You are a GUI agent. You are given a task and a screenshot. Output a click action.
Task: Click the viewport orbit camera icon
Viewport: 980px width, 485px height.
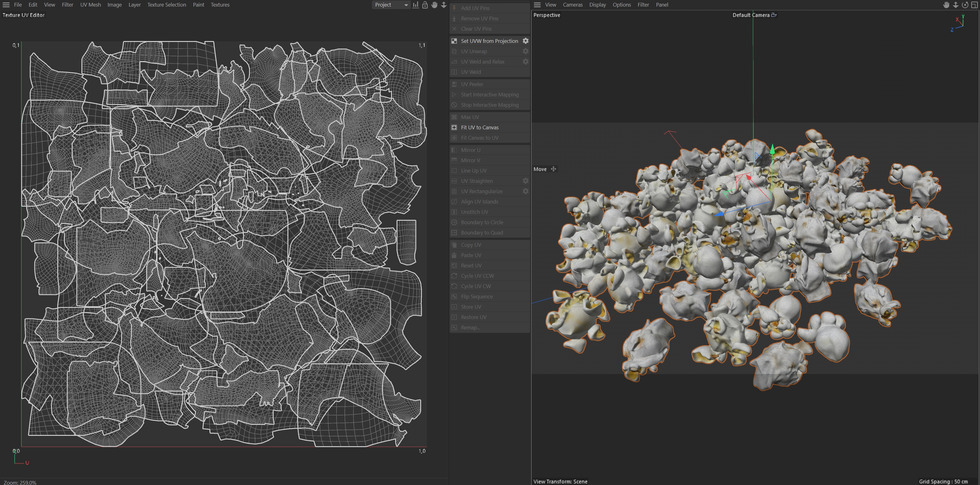pos(965,5)
